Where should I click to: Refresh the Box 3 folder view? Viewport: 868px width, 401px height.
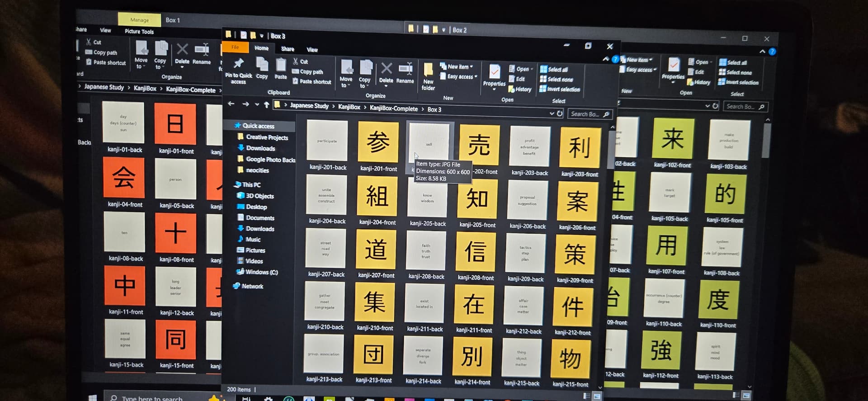[560, 113]
